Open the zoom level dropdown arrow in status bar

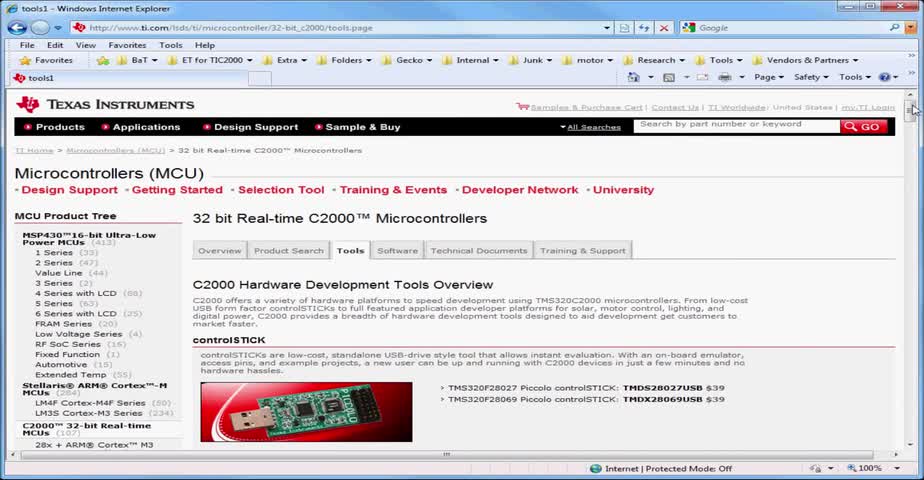897,468
